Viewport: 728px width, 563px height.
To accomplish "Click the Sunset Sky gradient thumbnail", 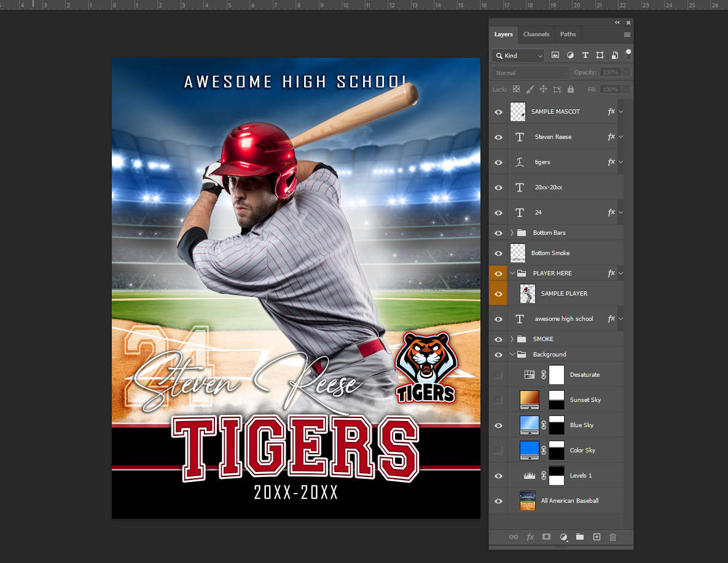I will coord(530,400).
